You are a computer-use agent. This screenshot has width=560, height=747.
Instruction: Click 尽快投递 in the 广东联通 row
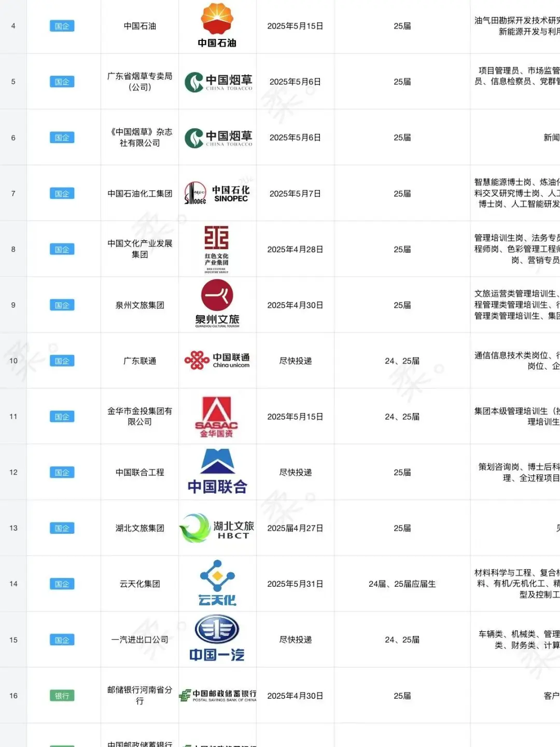(296, 361)
